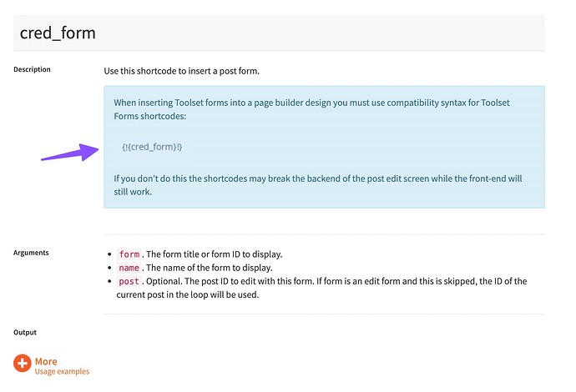Viewport: 576px width, 392px height.
Task: Click the name argument code tag
Action: tap(129, 268)
